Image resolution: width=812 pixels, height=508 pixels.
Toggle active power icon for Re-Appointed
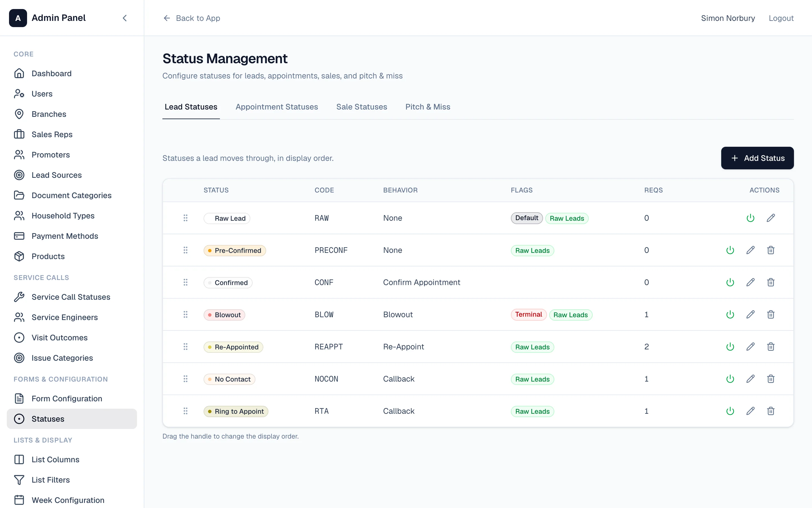[x=730, y=347]
